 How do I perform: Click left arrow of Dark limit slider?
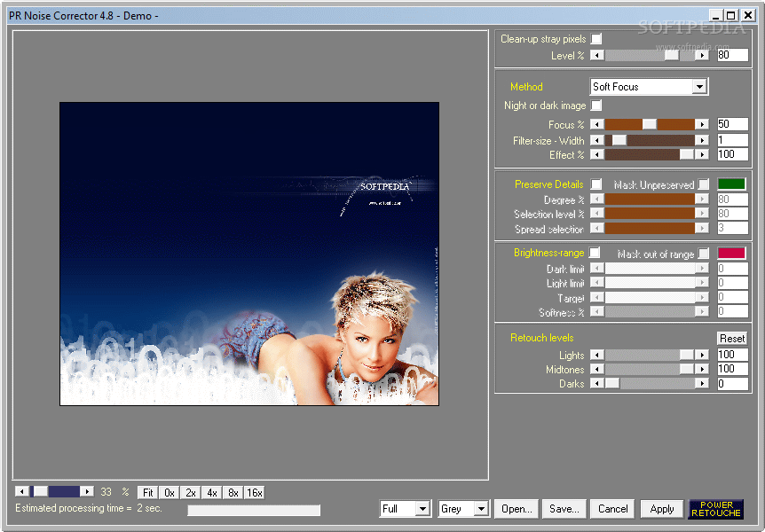[x=596, y=268]
